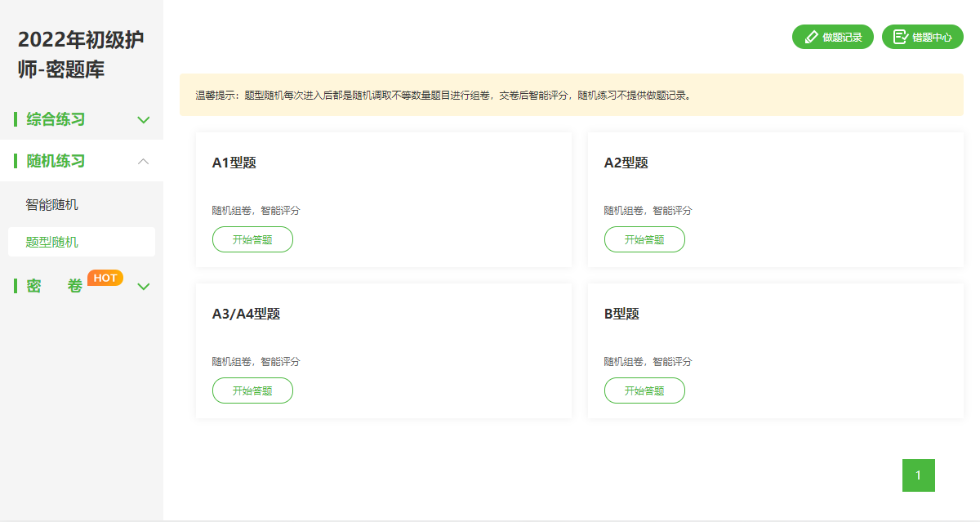This screenshot has width=980, height=522.
Task: Select the 题型随机 submenu item
Action: pos(52,243)
